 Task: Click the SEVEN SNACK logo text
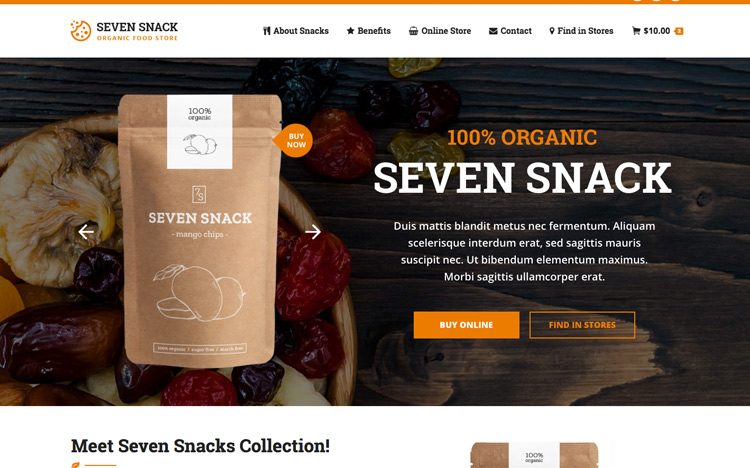(x=137, y=27)
